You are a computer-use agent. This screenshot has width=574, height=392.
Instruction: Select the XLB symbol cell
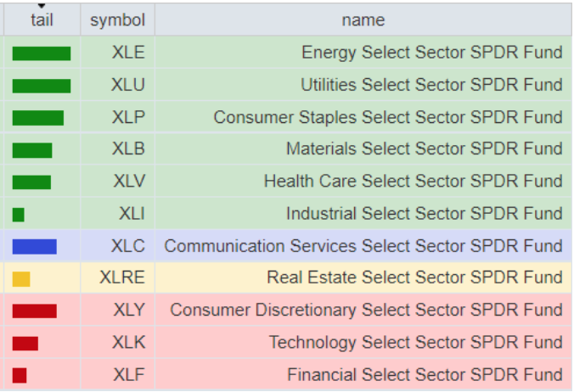[x=128, y=149]
